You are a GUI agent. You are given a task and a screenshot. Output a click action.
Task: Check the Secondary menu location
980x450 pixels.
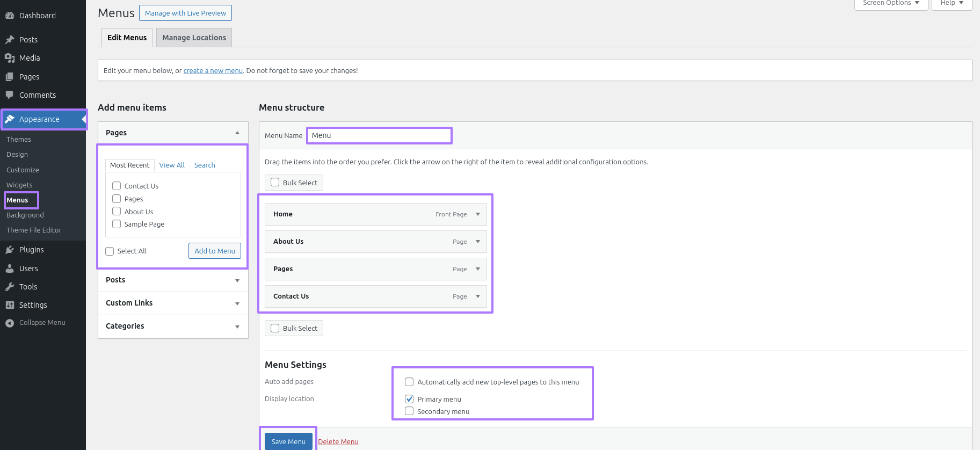409,411
